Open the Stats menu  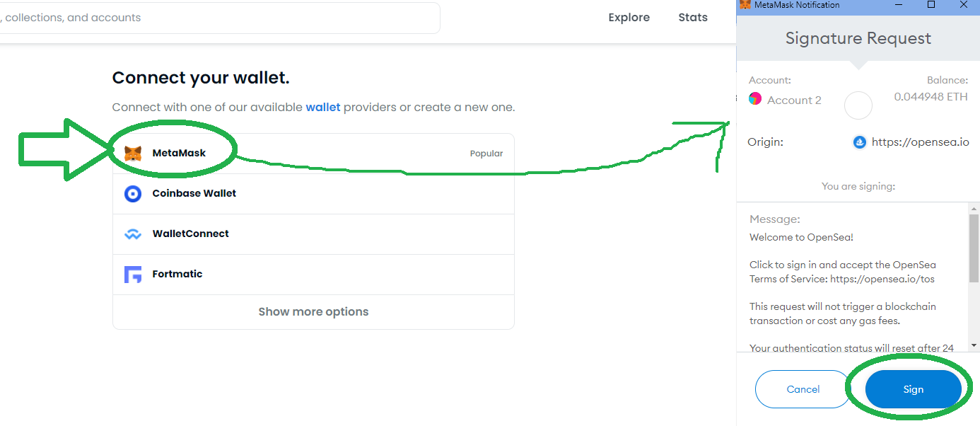[x=693, y=18]
